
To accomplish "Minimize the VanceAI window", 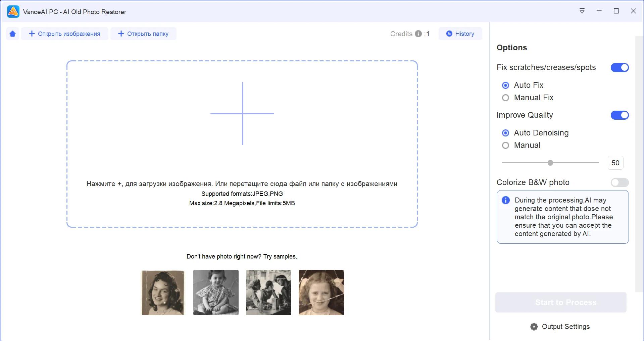I will (x=599, y=11).
